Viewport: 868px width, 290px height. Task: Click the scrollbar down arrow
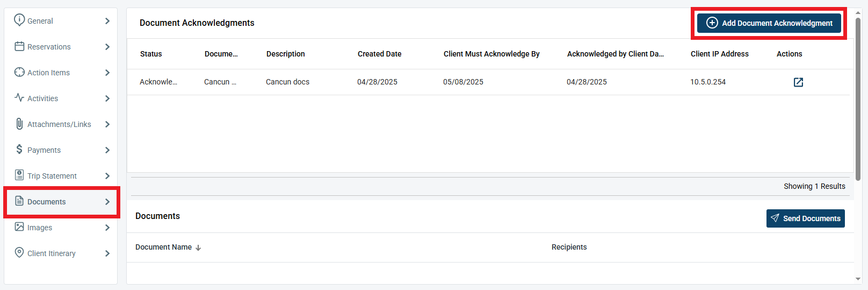tap(858, 279)
